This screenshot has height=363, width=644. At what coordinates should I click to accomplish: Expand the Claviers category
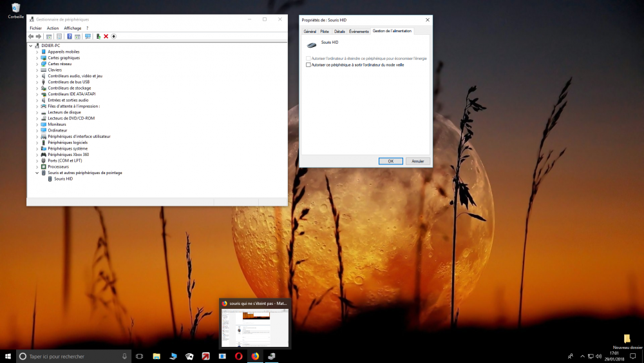pyautogui.click(x=37, y=70)
